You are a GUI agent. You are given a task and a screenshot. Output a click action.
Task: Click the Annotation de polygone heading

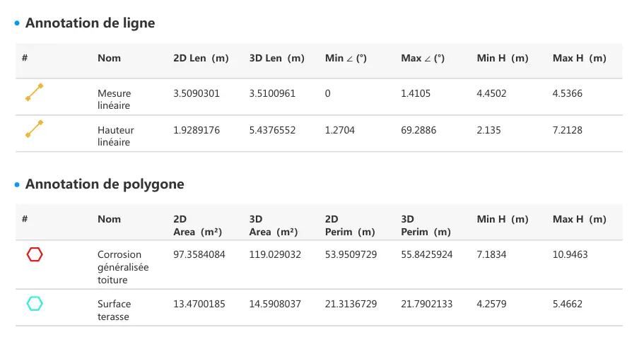[x=105, y=184]
